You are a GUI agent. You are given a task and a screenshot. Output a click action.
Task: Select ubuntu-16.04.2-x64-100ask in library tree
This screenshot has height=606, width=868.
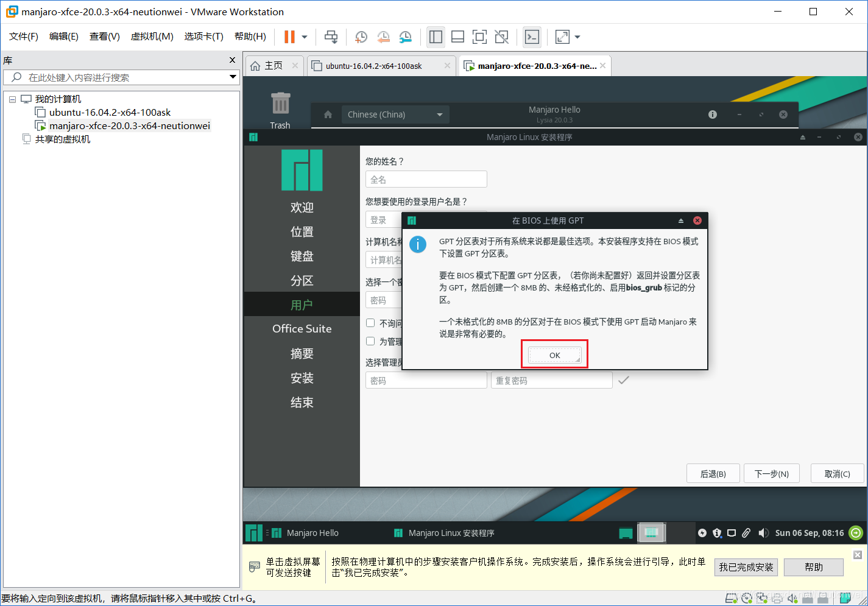point(110,113)
